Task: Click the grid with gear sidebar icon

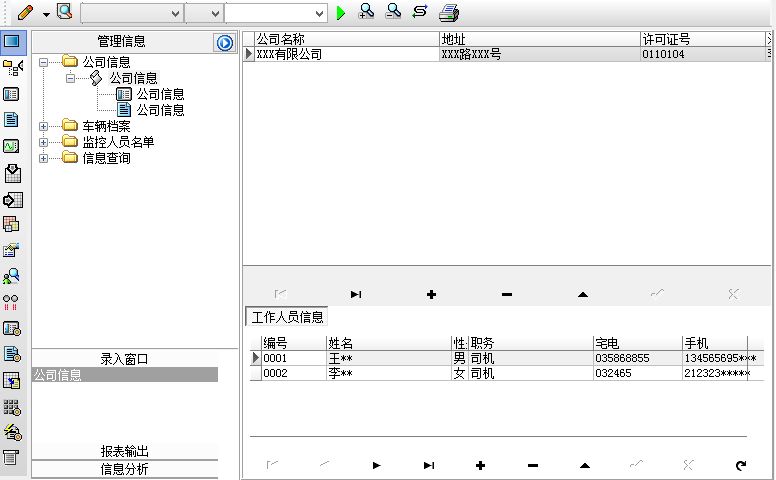Action: pyautogui.click(x=12, y=407)
